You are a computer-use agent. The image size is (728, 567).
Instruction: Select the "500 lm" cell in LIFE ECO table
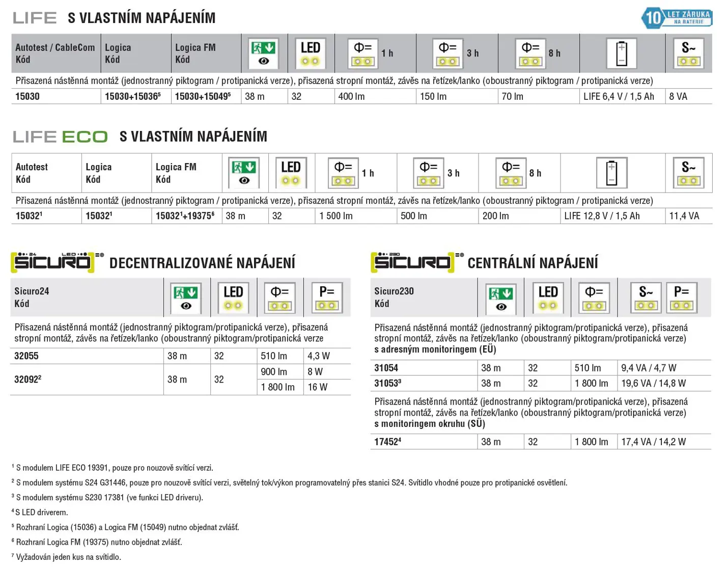pyautogui.click(x=438, y=216)
